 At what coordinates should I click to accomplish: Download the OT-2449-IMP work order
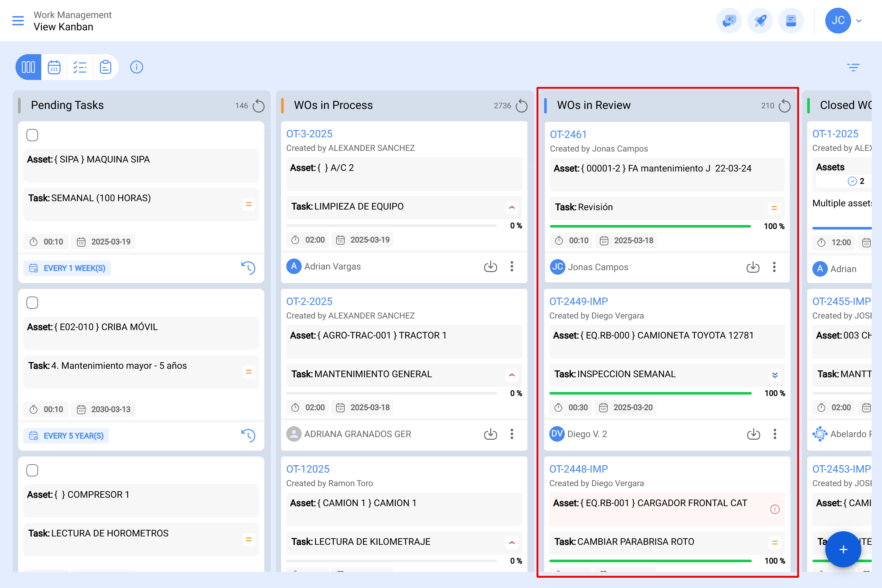point(754,434)
